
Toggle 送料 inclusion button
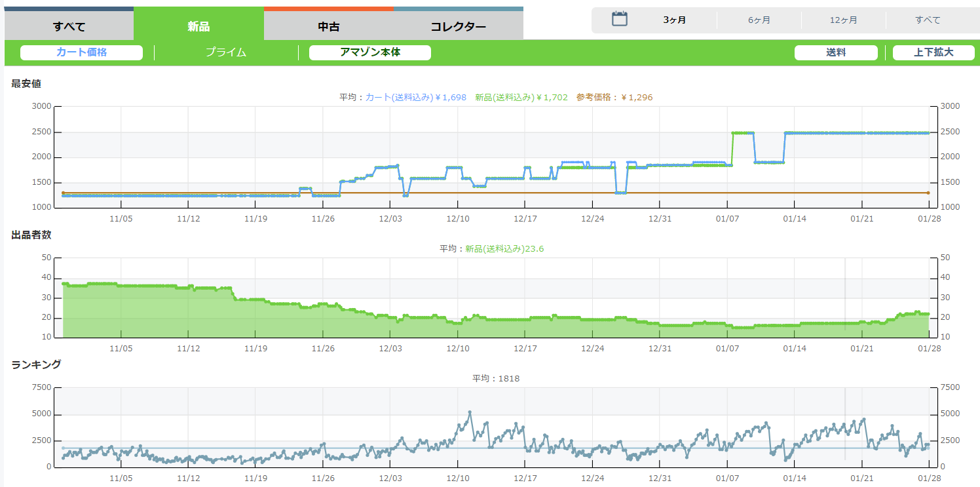pyautogui.click(x=835, y=52)
